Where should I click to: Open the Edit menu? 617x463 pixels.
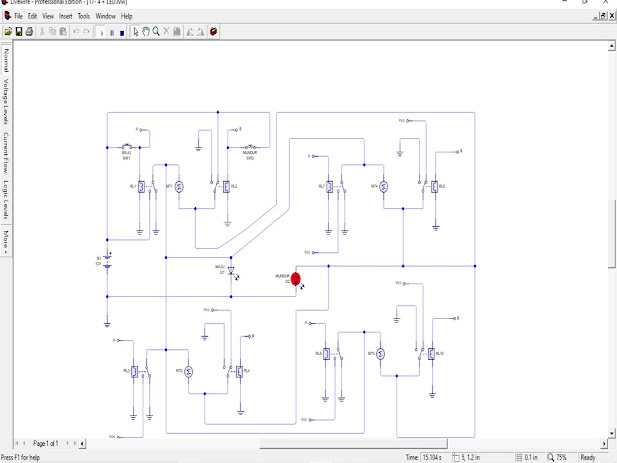tap(32, 16)
